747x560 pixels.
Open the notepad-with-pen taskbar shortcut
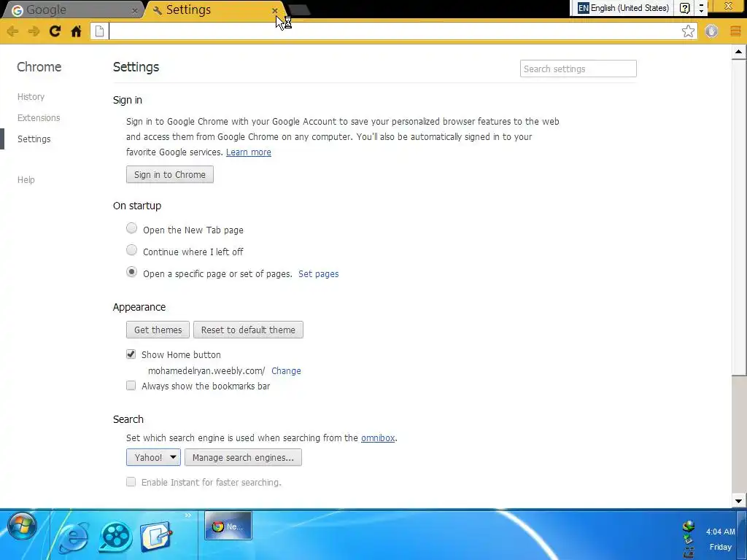click(x=156, y=536)
